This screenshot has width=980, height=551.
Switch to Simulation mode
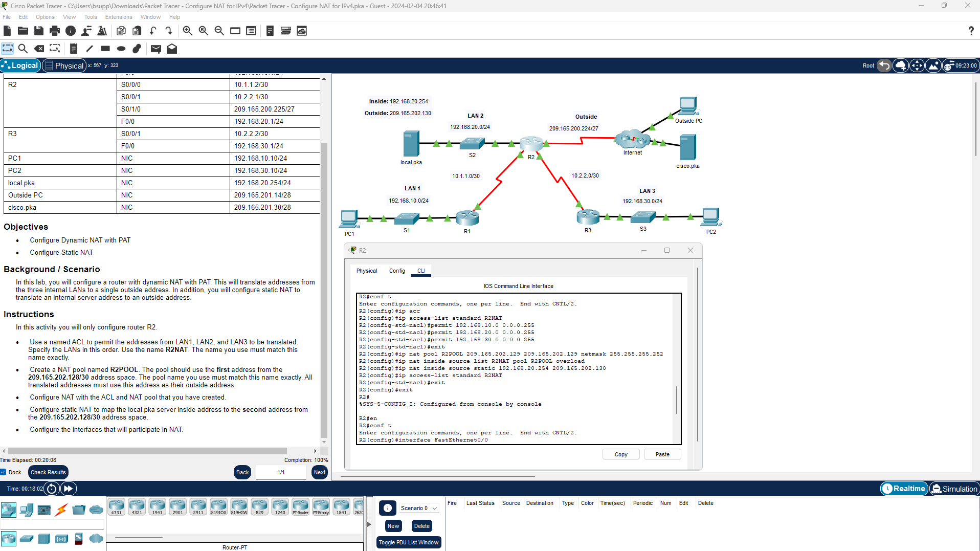pos(954,489)
